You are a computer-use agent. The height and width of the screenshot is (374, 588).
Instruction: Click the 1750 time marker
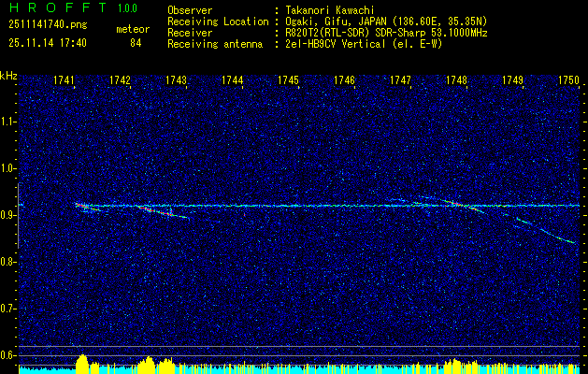(x=569, y=79)
